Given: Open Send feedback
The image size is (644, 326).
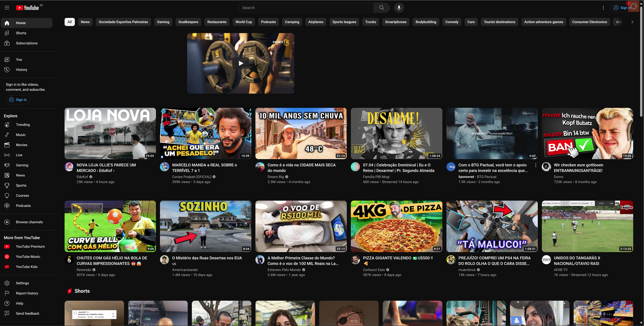Looking at the screenshot, I should click(27, 314).
